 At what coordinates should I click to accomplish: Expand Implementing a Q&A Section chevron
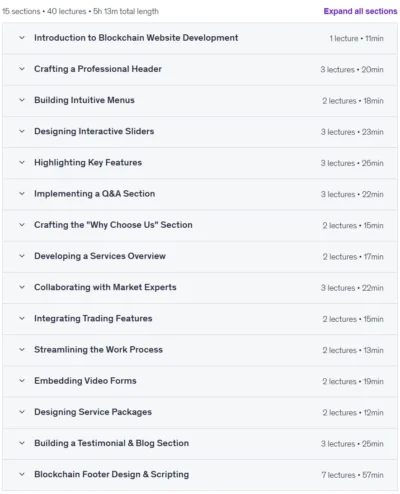click(x=22, y=194)
